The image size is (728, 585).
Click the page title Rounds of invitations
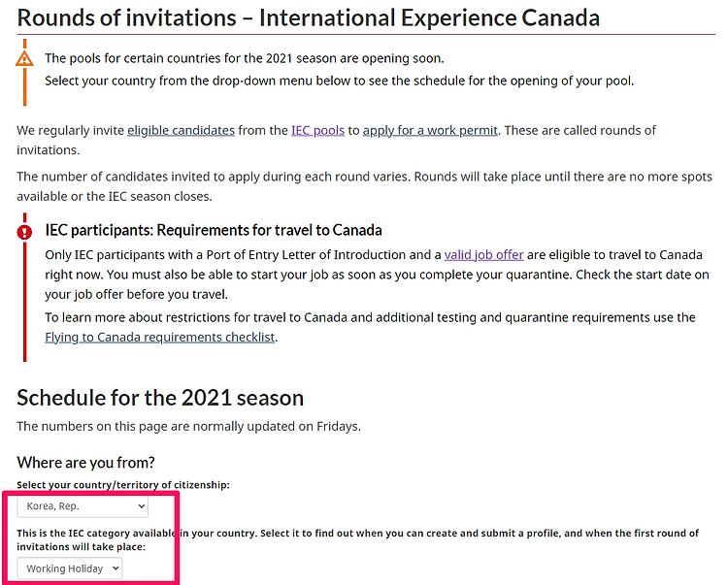click(309, 18)
